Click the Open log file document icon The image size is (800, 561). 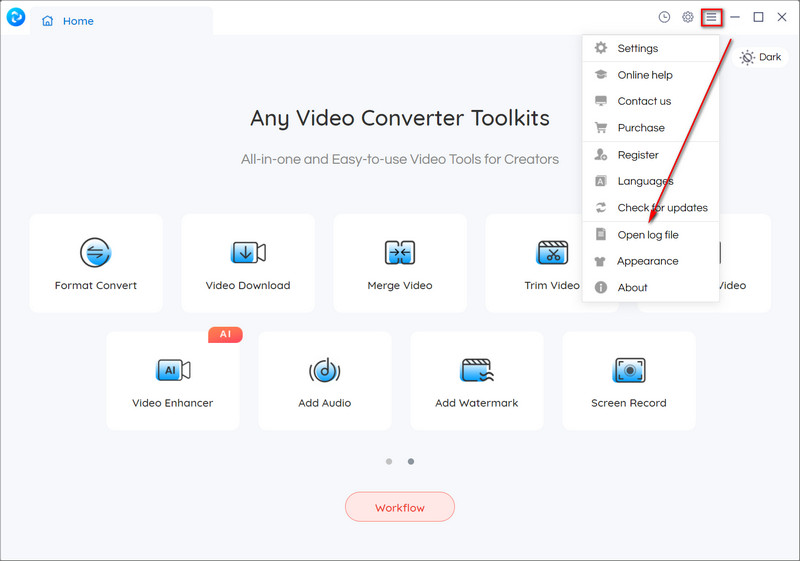tap(601, 235)
